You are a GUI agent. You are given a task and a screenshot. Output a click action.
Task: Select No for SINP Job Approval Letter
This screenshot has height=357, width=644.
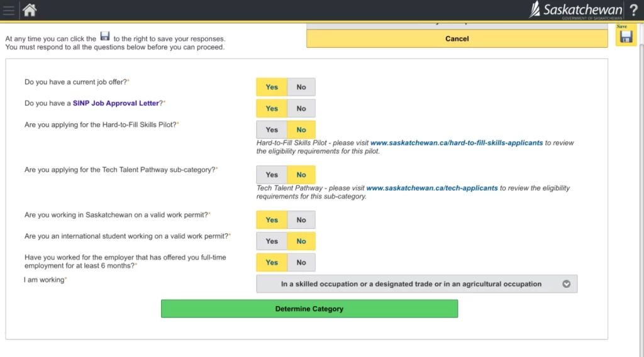point(301,109)
